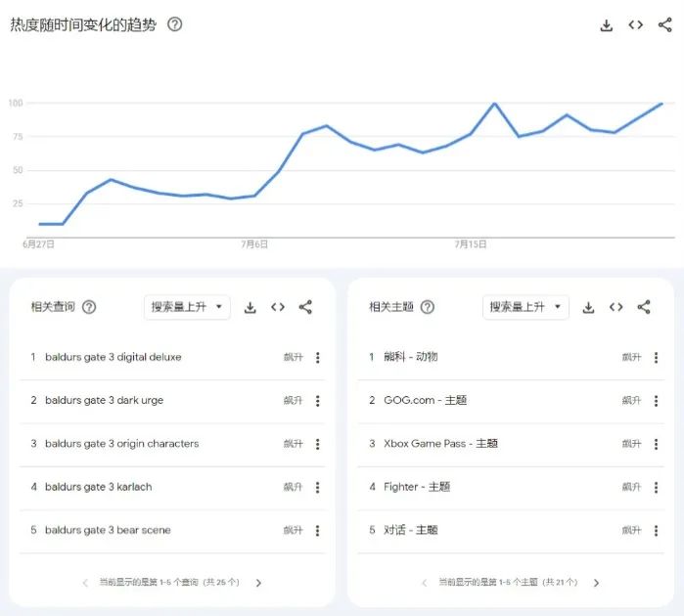This screenshot has height=616, width=684.
Task: Open help icon next to 相关查询
Action: coord(89,307)
